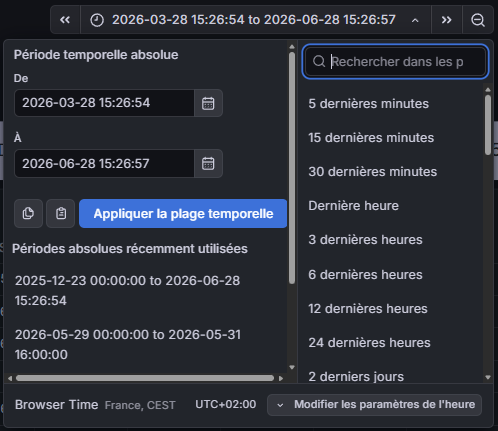Expand Modifier les paramètres de l'heure

[375, 405]
